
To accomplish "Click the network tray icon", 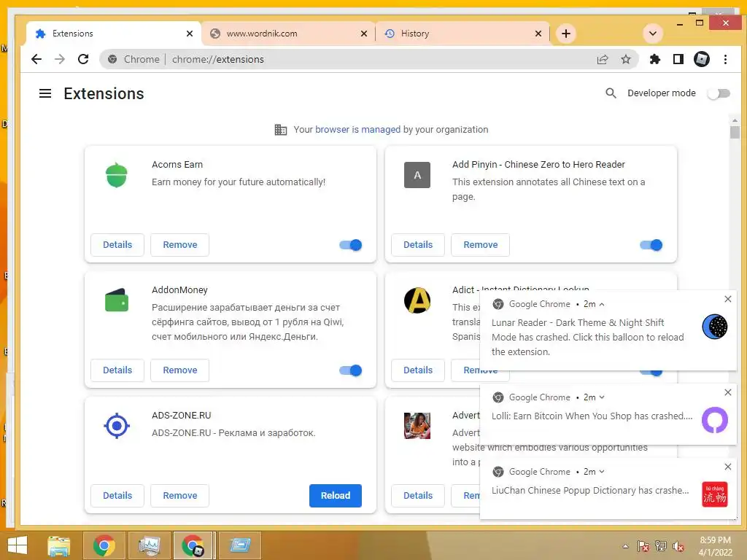I will pos(660,546).
